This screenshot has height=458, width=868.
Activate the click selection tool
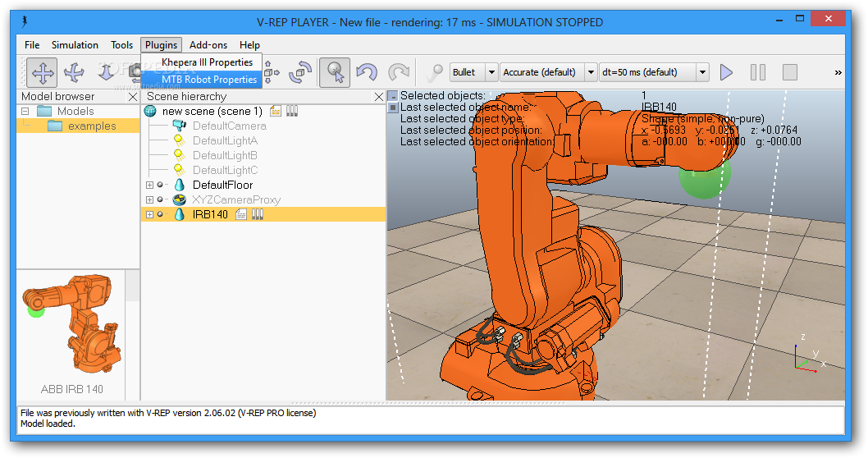(336, 72)
